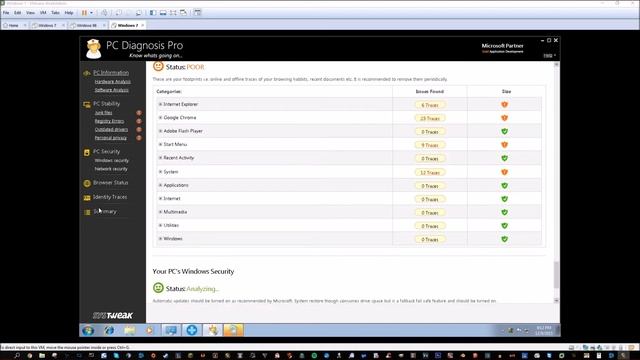The image size is (640, 360).
Task: Expand the Windows category row
Action: [x=160, y=239]
